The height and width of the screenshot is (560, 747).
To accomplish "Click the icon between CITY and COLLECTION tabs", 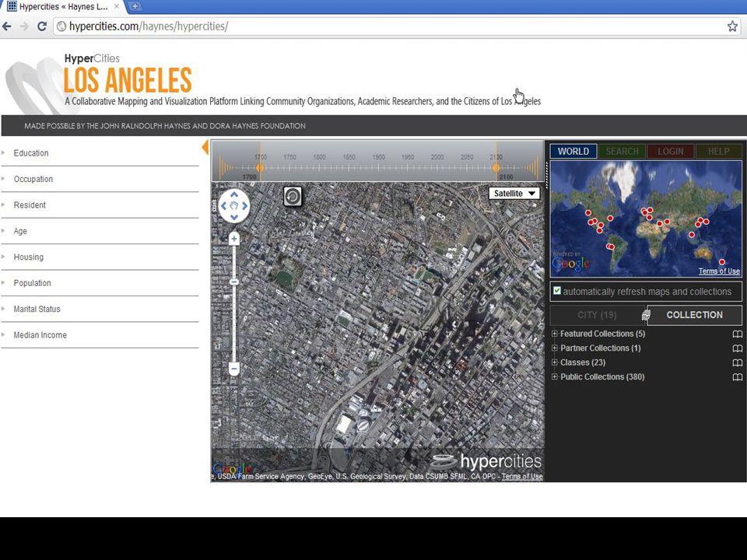I will click(x=646, y=315).
